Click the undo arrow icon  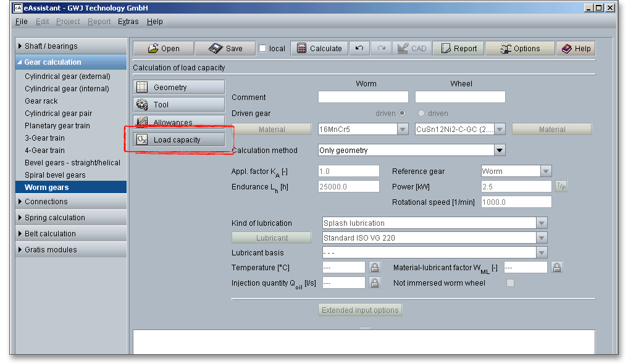[x=359, y=49]
